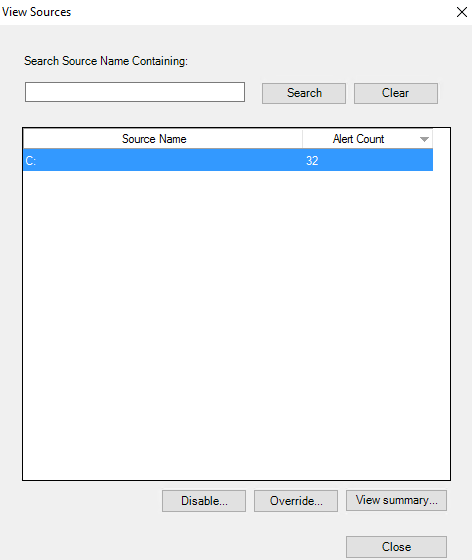
Task: Close the View Sources dialog with X
Action: [x=462, y=12]
